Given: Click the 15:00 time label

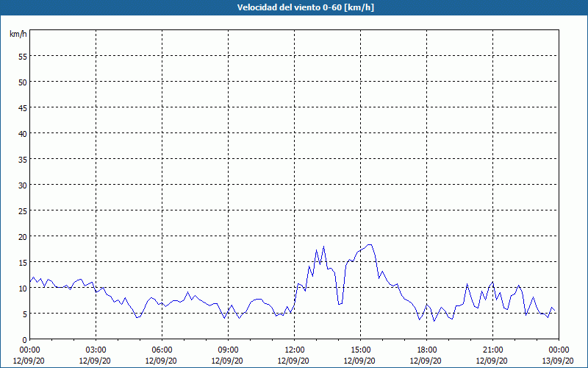Looking at the screenshot, I should (x=360, y=350).
